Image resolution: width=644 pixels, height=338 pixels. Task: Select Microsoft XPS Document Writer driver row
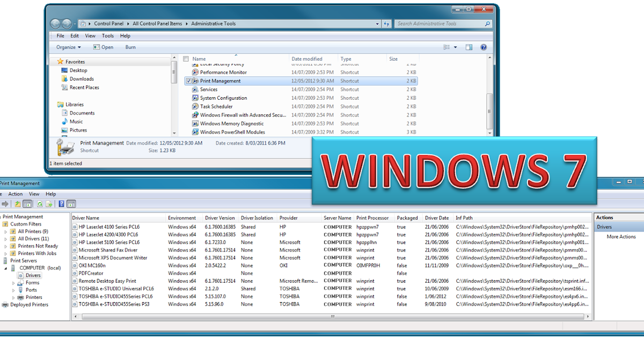click(x=332, y=258)
